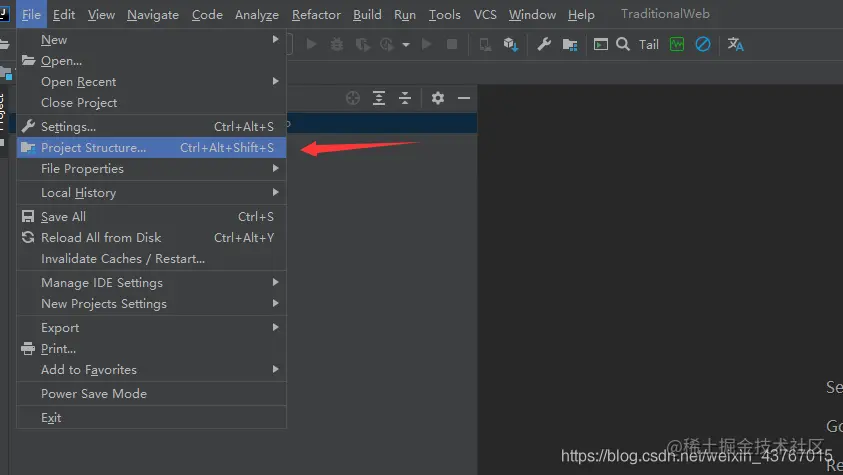Viewport: 843px width, 475px height.
Task: Click the device manager icon in toolbar
Action: (x=485, y=45)
